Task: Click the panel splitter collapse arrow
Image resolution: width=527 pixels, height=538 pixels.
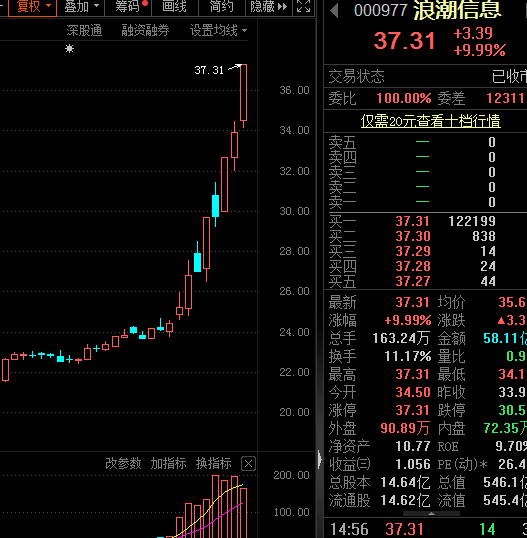Action: pyautogui.click(x=320, y=459)
